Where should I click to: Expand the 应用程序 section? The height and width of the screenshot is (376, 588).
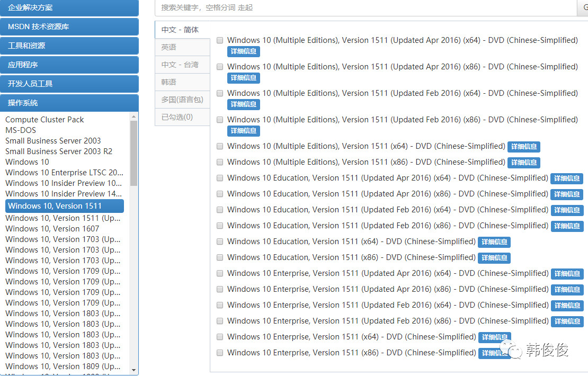[69, 65]
